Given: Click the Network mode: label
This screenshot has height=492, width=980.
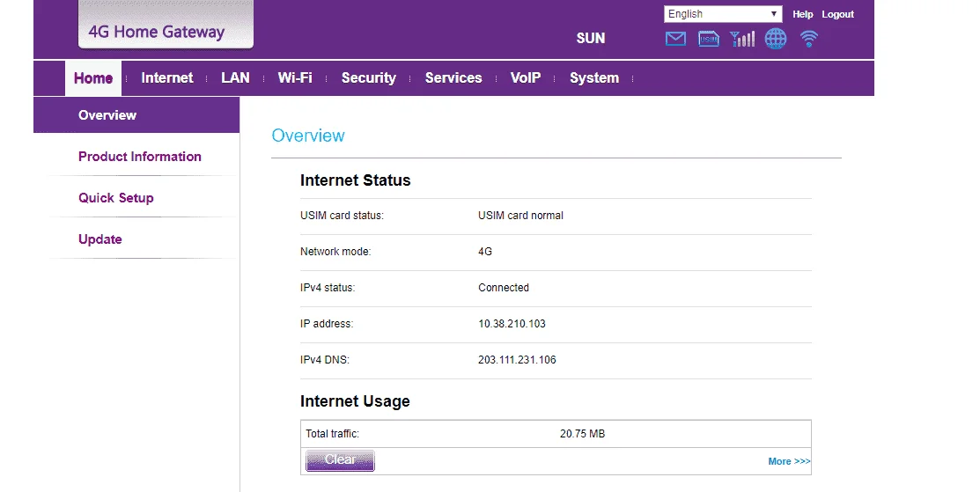Looking at the screenshot, I should (335, 252).
